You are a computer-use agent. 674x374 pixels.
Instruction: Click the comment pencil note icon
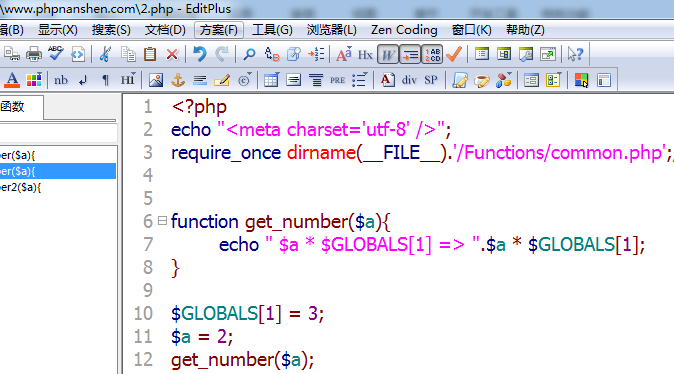pos(222,80)
